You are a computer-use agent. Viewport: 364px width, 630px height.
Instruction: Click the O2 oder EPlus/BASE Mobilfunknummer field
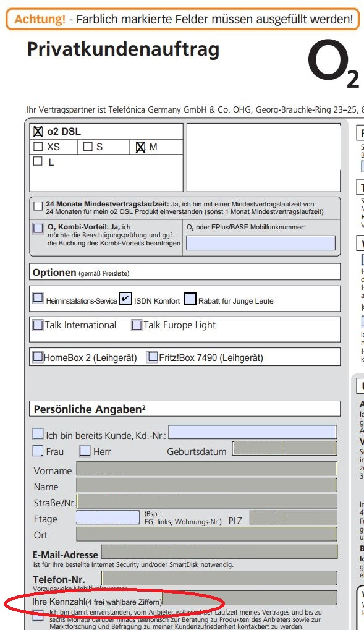pyautogui.click(x=261, y=243)
